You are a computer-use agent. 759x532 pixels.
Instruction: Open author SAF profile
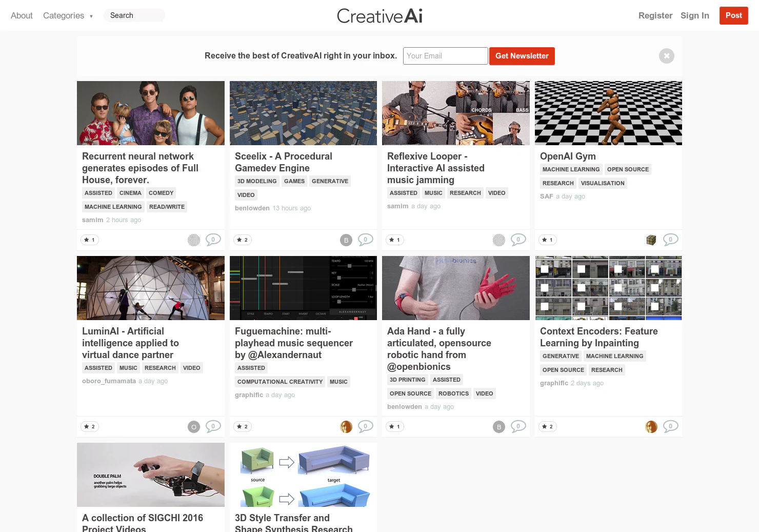pyautogui.click(x=547, y=196)
